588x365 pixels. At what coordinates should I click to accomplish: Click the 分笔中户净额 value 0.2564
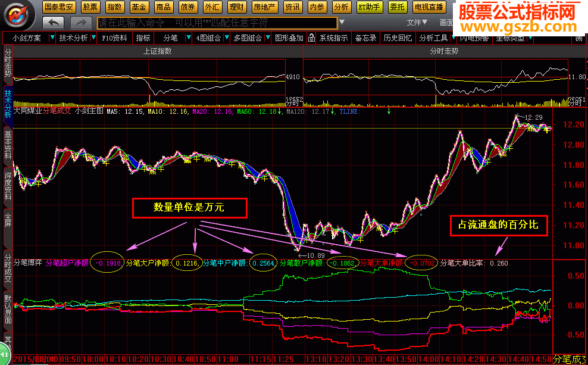(x=264, y=263)
